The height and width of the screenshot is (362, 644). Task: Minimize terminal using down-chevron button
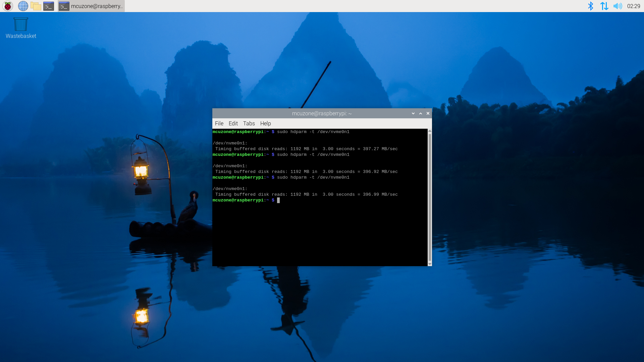(413, 114)
